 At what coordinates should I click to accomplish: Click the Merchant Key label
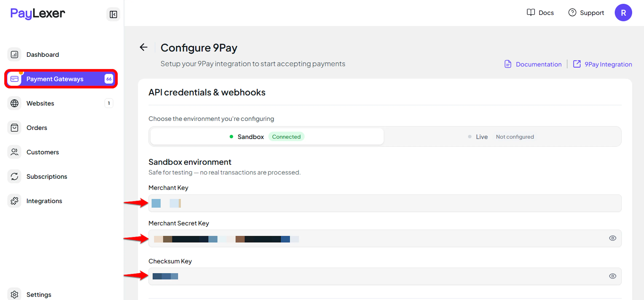[x=168, y=188]
